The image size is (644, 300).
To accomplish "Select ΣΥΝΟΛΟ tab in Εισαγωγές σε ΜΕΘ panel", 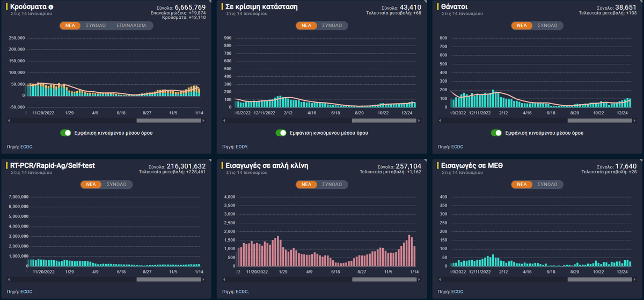I will [x=547, y=184].
